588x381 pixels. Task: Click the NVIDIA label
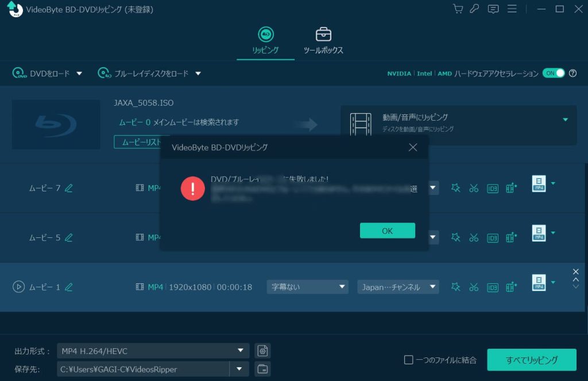pyautogui.click(x=399, y=74)
